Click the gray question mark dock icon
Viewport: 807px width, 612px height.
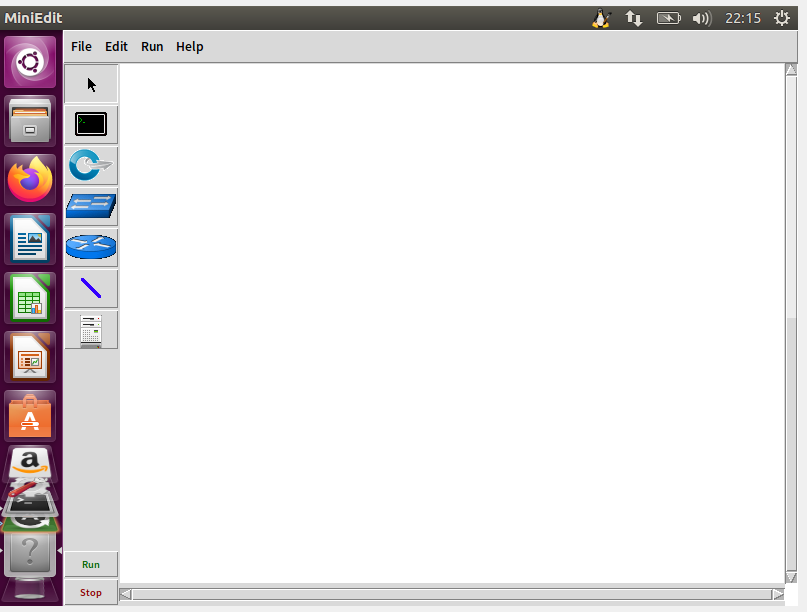[x=30, y=552]
